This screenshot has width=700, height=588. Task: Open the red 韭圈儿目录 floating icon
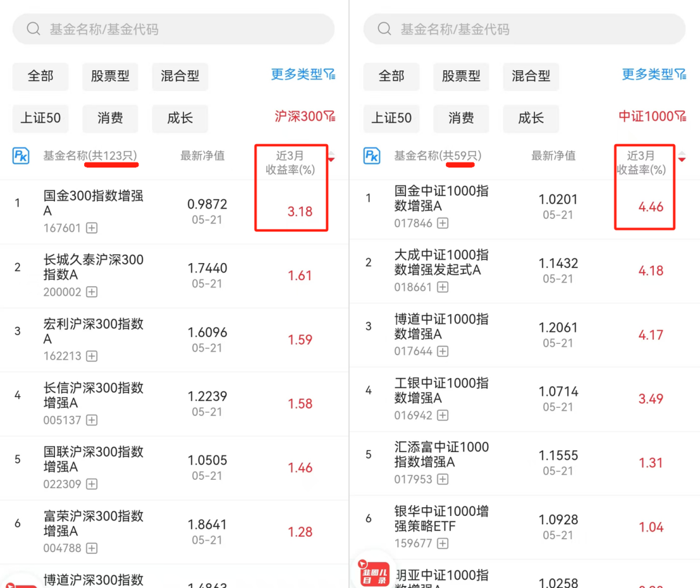click(x=374, y=573)
